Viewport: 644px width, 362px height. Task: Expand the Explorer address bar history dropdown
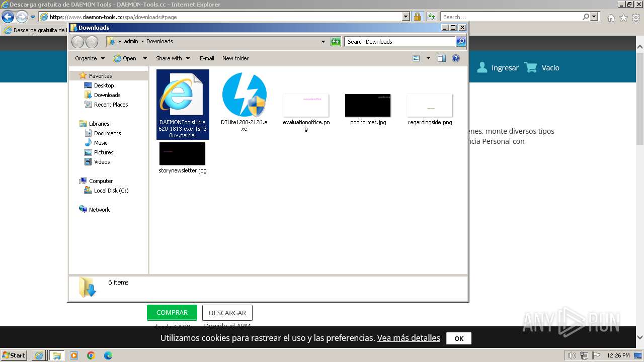pyautogui.click(x=323, y=42)
